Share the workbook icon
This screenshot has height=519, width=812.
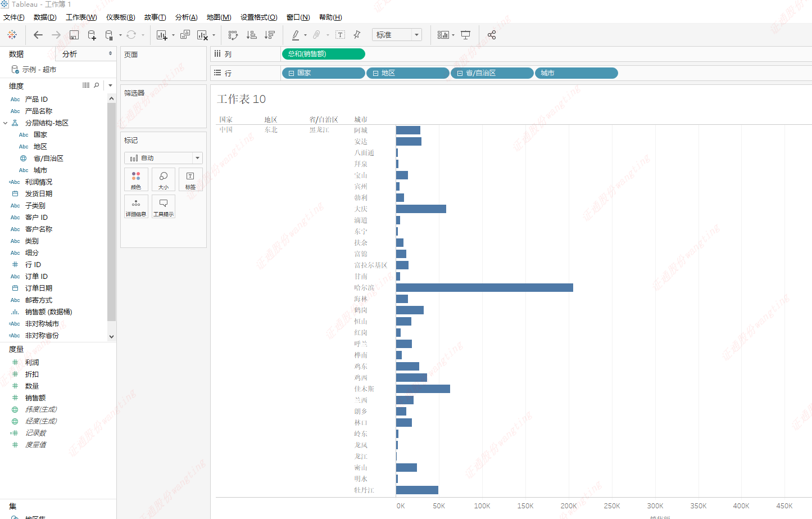point(492,35)
